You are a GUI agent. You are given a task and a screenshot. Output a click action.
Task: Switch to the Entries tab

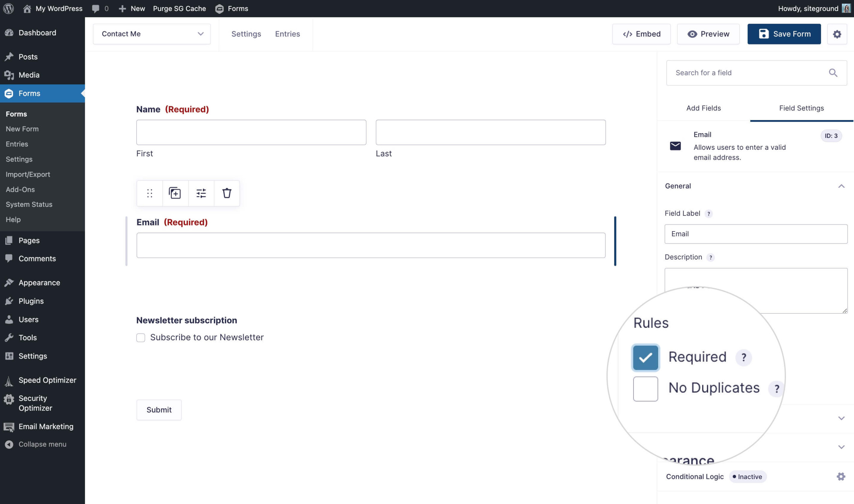pyautogui.click(x=287, y=34)
